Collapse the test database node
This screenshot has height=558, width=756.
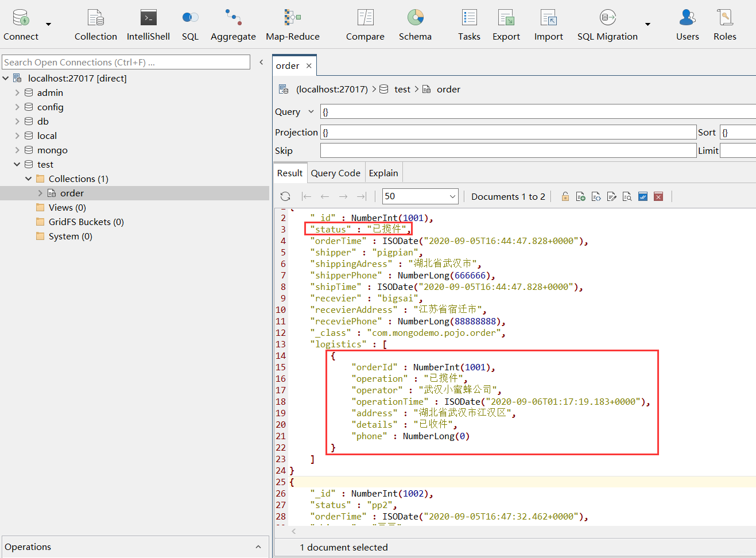pyautogui.click(x=17, y=164)
